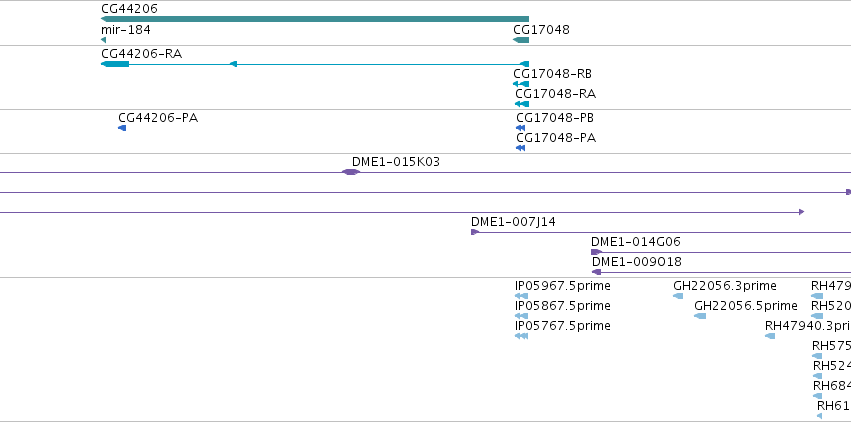Image resolution: width=851 pixels, height=422 pixels.
Task: Click the DME1-007J14 label
Action: (x=513, y=222)
